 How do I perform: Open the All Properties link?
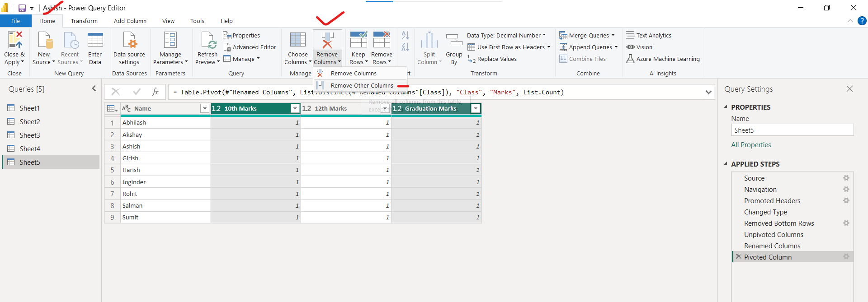pos(751,145)
